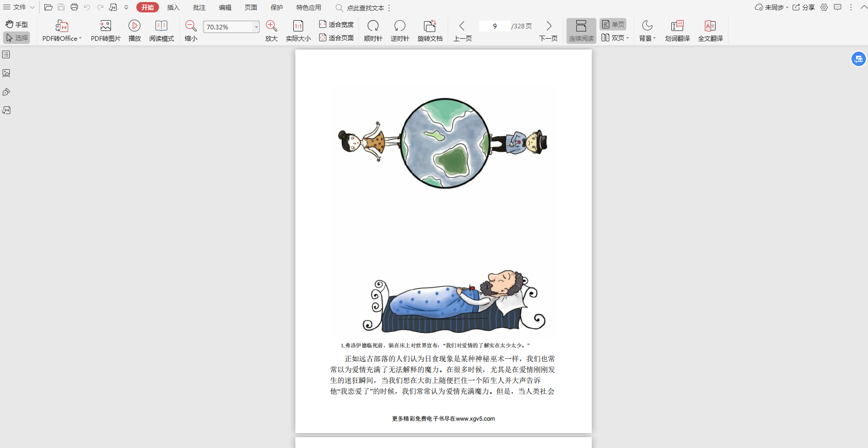Select the 批注 tab

click(x=199, y=7)
